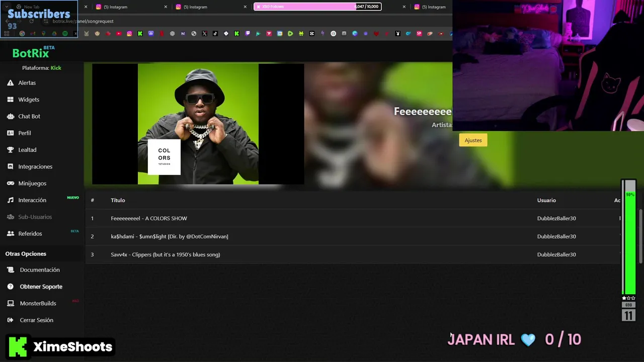
Task: Click the Documentación page icon
Action: 10,270
